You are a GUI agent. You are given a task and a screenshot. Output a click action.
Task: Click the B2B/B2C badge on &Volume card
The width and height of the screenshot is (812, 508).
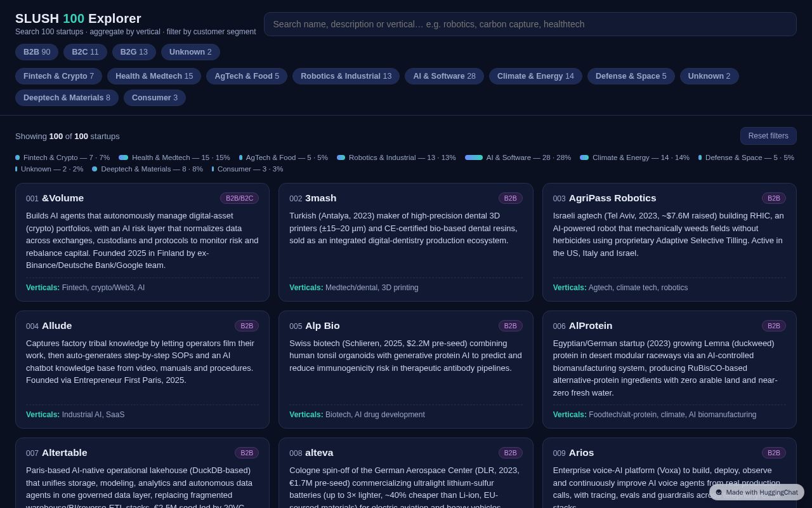(239, 198)
